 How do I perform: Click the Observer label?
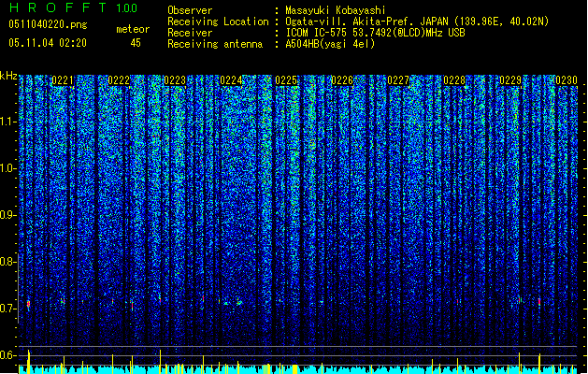(x=190, y=10)
